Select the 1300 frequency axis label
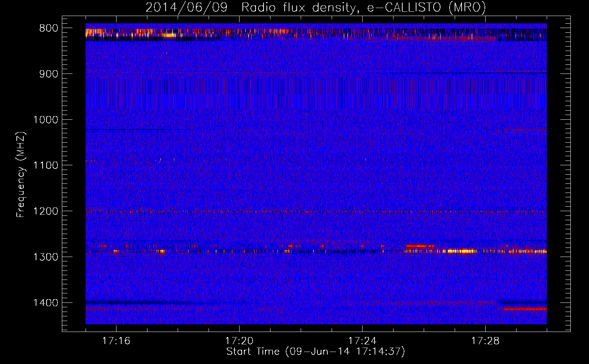This screenshot has width=589, height=364. [x=46, y=257]
